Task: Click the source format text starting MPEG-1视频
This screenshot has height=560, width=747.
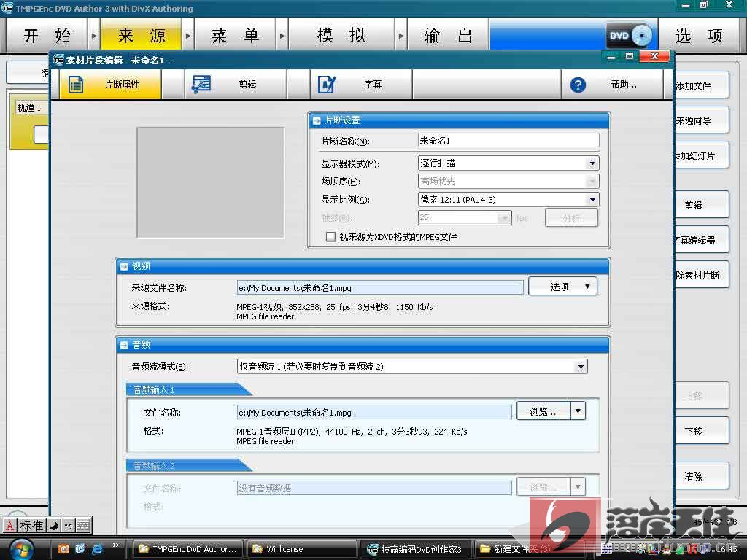Action: point(334,307)
